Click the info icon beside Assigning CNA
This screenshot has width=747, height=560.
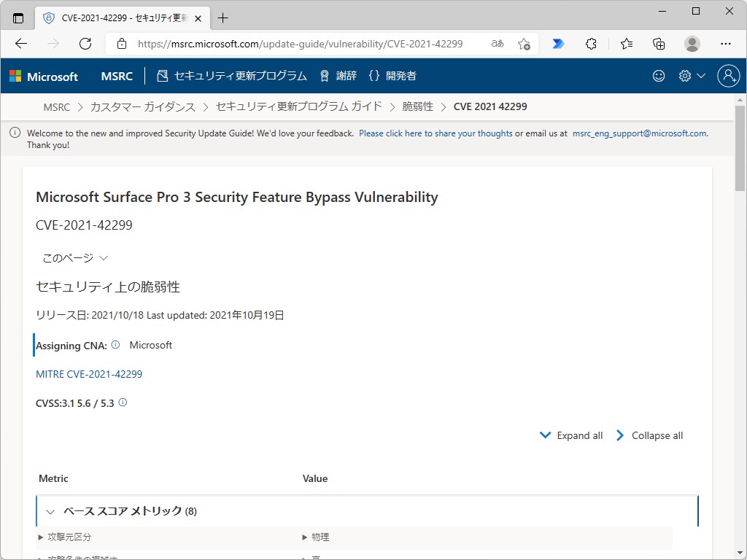click(x=115, y=345)
